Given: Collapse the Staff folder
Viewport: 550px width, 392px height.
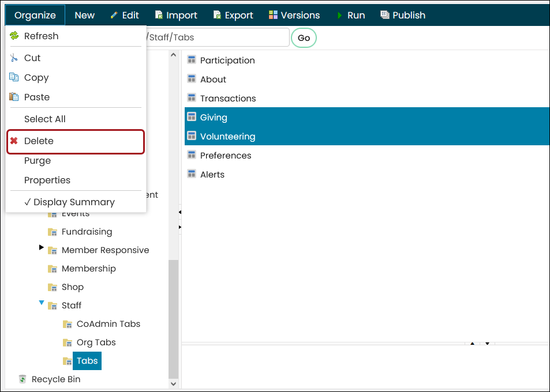Looking at the screenshot, I should point(42,302).
